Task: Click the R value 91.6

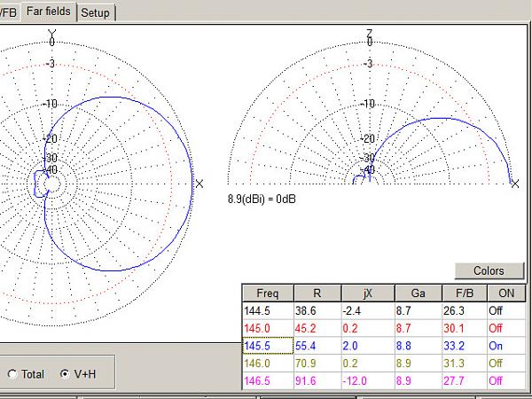Action: point(317,380)
